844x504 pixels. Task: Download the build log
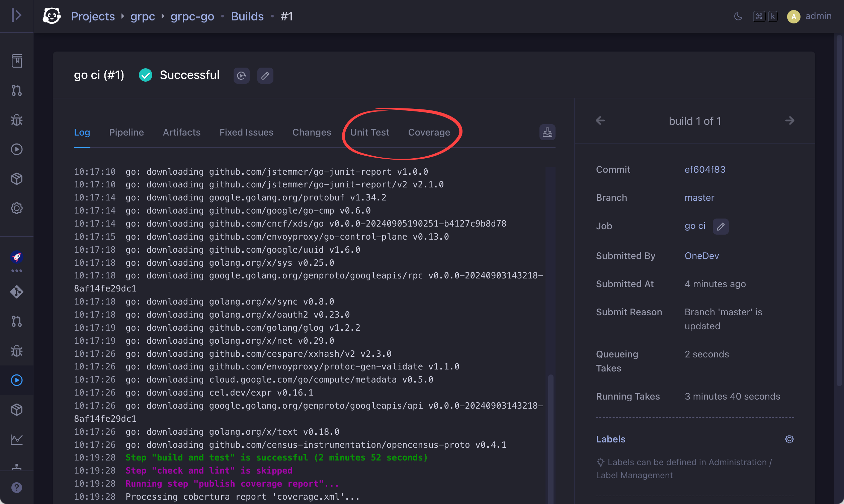click(x=547, y=132)
